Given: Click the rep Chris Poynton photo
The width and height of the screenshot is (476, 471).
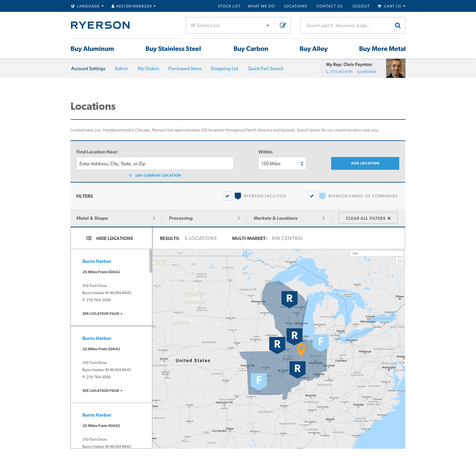Looking at the screenshot, I should click(x=396, y=68).
